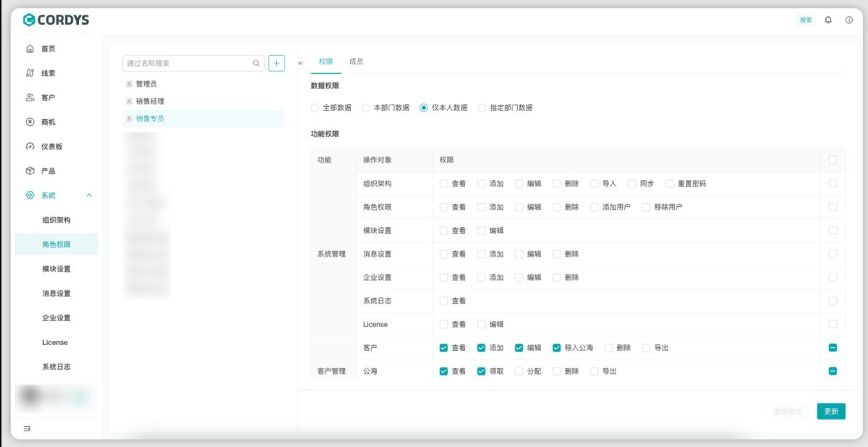The height and width of the screenshot is (447, 868).
Task: Click the 系统管理 function cell
Action: [x=331, y=254]
